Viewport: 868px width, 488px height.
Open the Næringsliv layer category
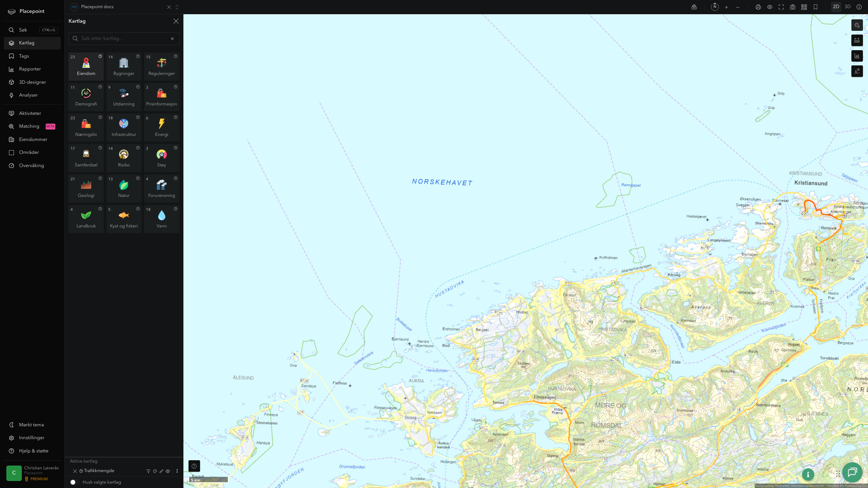(86, 127)
